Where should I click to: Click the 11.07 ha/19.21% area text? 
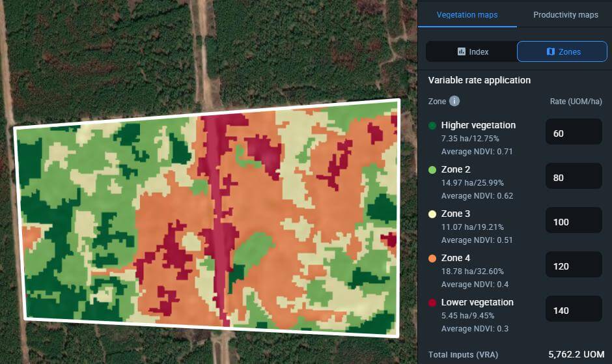coord(472,227)
